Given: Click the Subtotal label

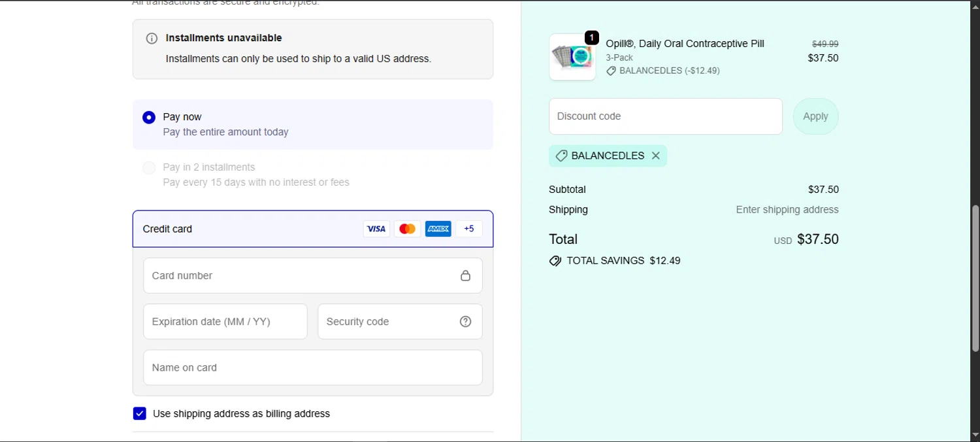Looking at the screenshot, I should click(x=567, y=190).
